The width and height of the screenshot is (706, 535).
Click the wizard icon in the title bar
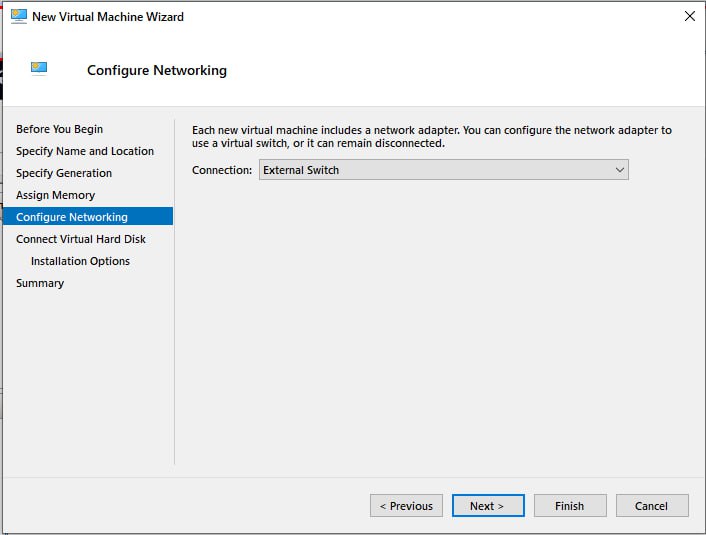click(x=18, y=16)
